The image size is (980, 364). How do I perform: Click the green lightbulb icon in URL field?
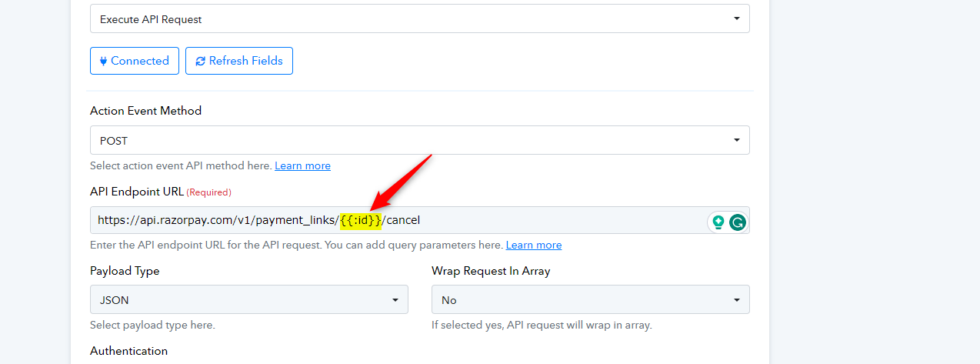718,222
